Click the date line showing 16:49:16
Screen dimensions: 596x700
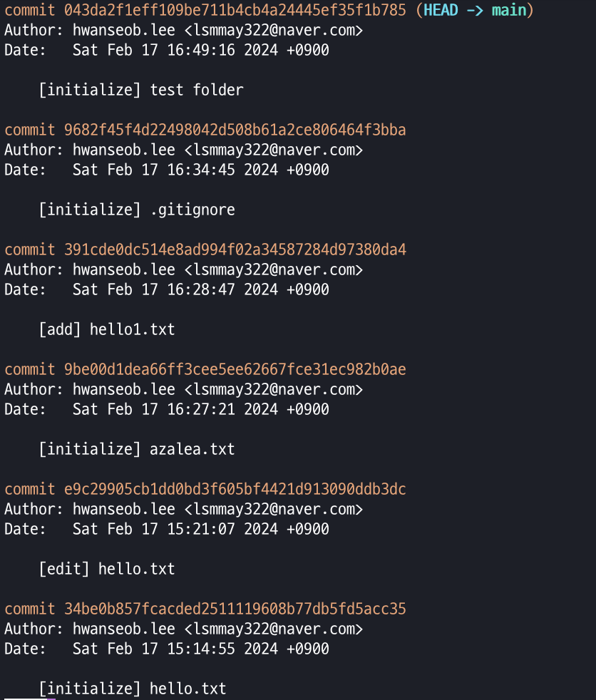tap(167, 50)
